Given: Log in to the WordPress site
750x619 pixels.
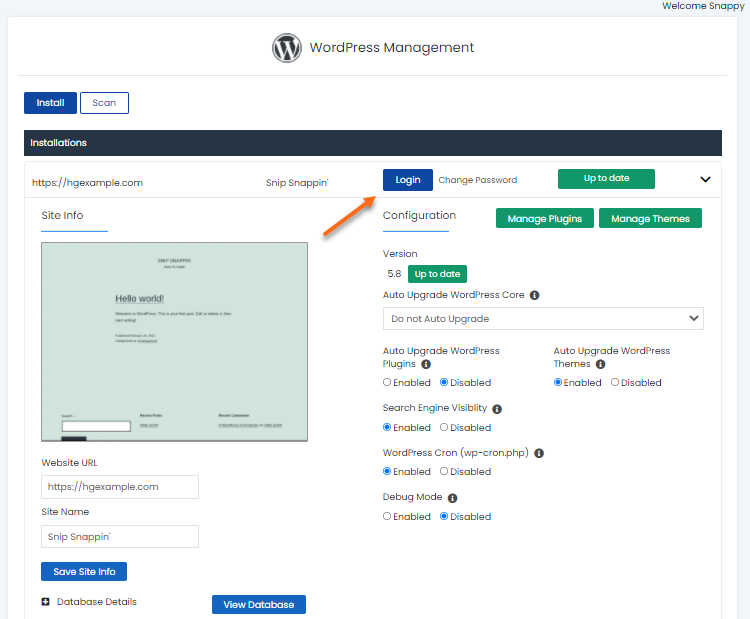Looking at the screenshot, I should click(408, 180).
